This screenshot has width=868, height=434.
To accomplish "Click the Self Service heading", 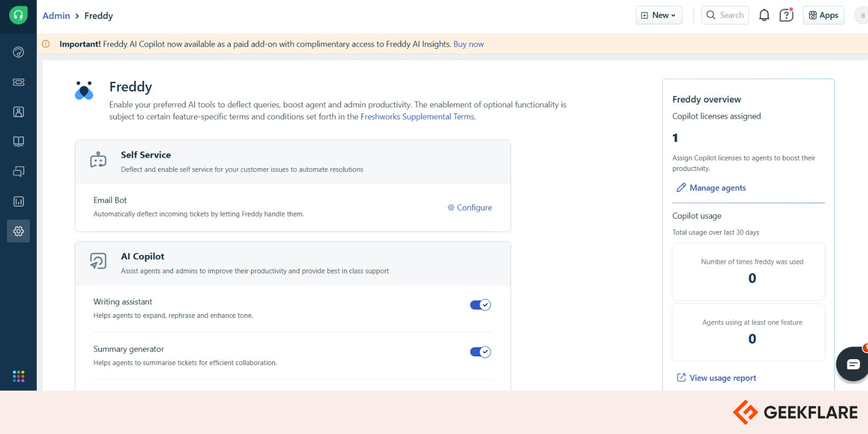I will click(146, 155).
